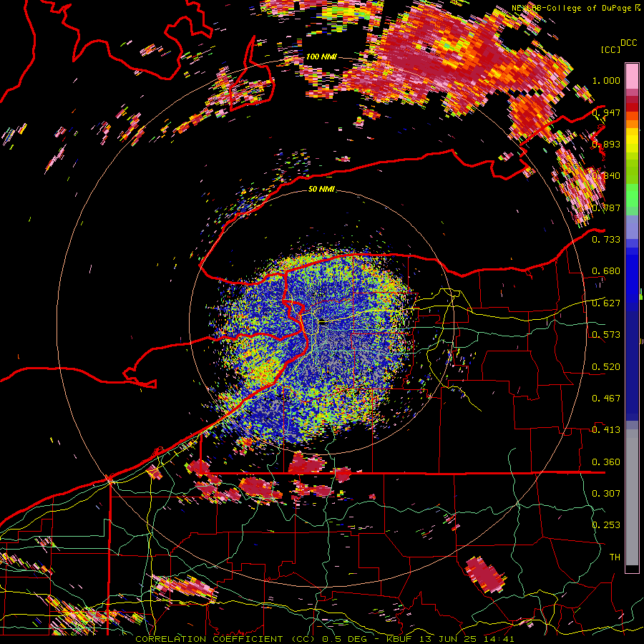644x644 pixels.
Task: Click the [CC] legend label
Action: point(610,49)
